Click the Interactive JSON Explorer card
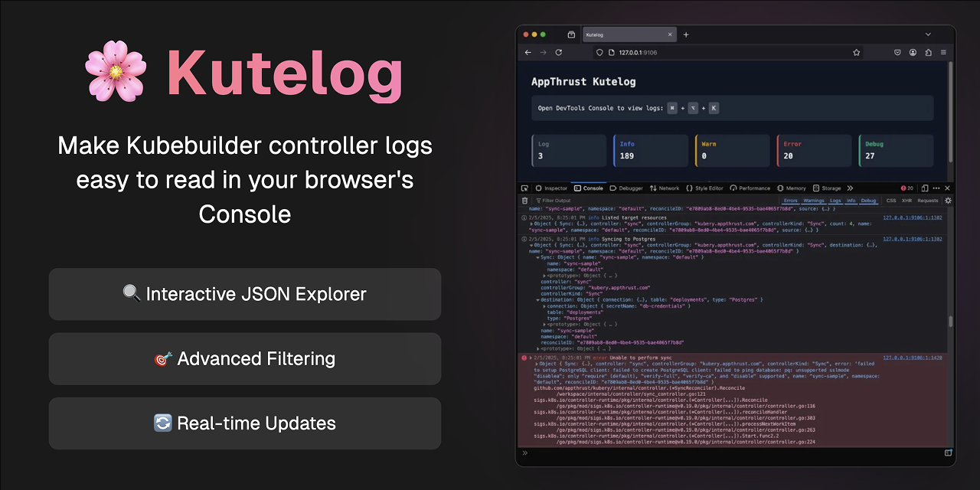This screenshot has height=490, width=980. tap(245, 294)
